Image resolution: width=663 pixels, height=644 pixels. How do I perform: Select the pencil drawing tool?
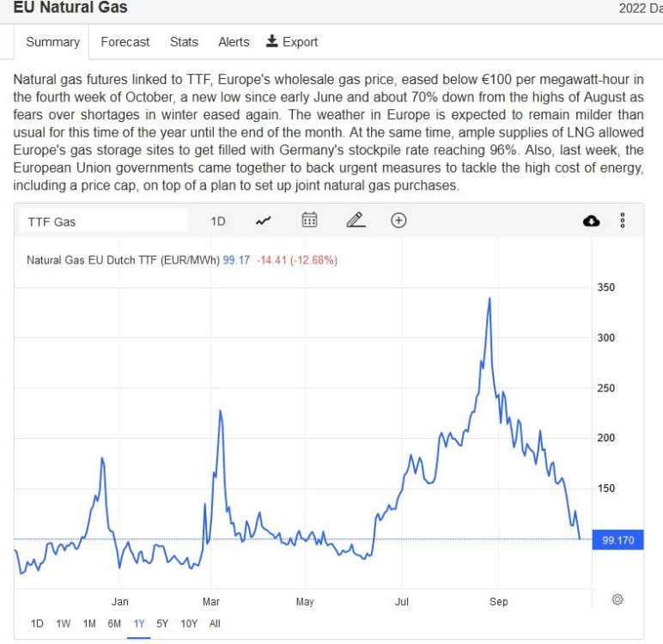[356, 221]
